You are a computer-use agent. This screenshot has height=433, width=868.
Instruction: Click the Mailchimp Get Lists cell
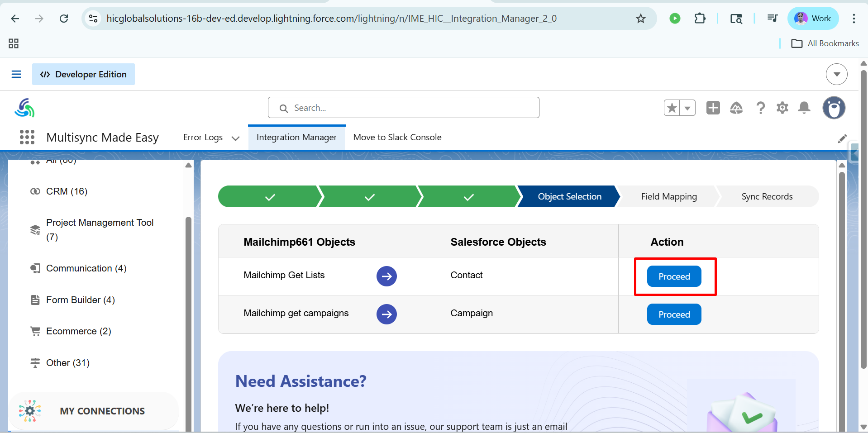coord(284,275)
